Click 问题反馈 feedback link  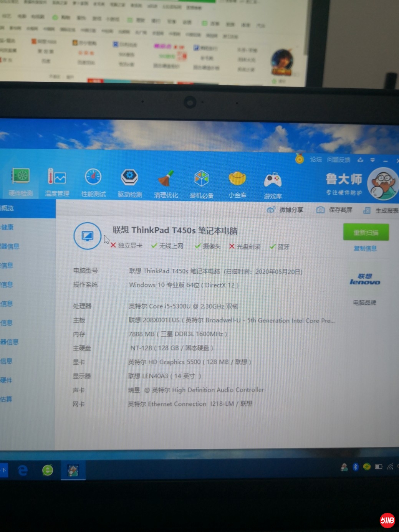(x=338, y=160)
